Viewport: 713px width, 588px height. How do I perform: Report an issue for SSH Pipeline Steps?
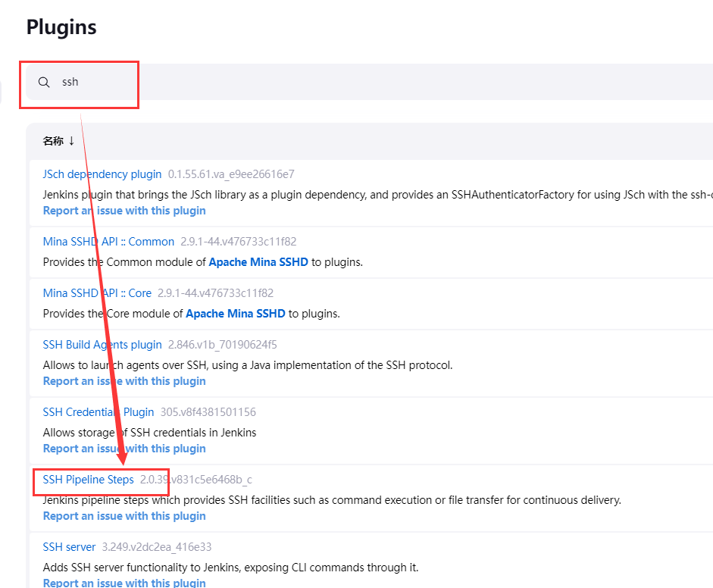pos(124,516)
